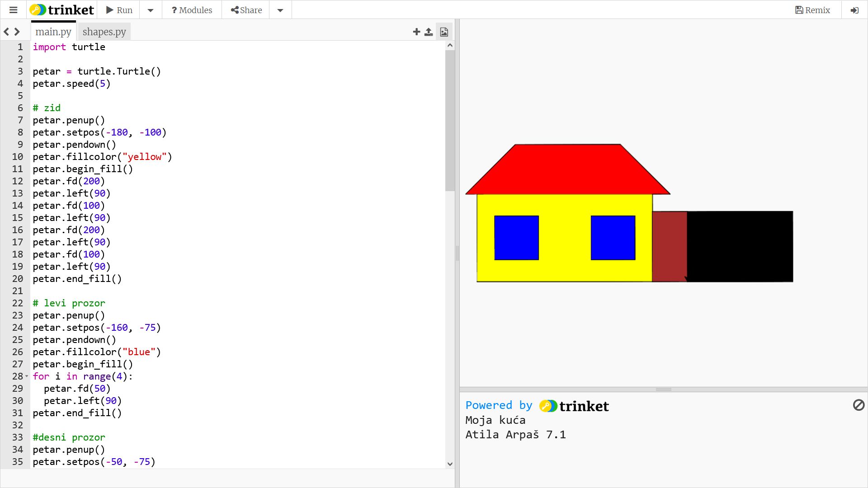Expand the Run options dropdown arrow
Viewport: 868px width, 488px height.
151,10
